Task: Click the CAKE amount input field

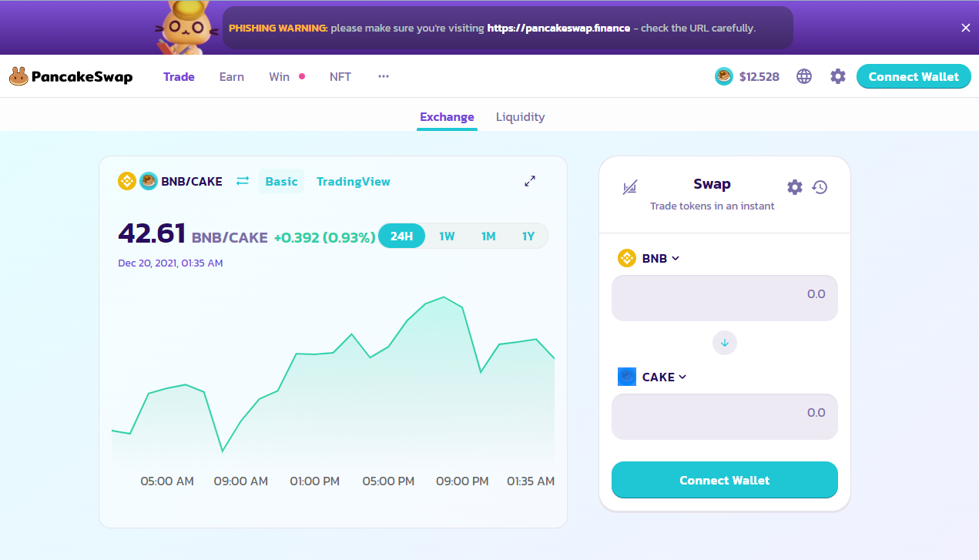Action: 725,417
